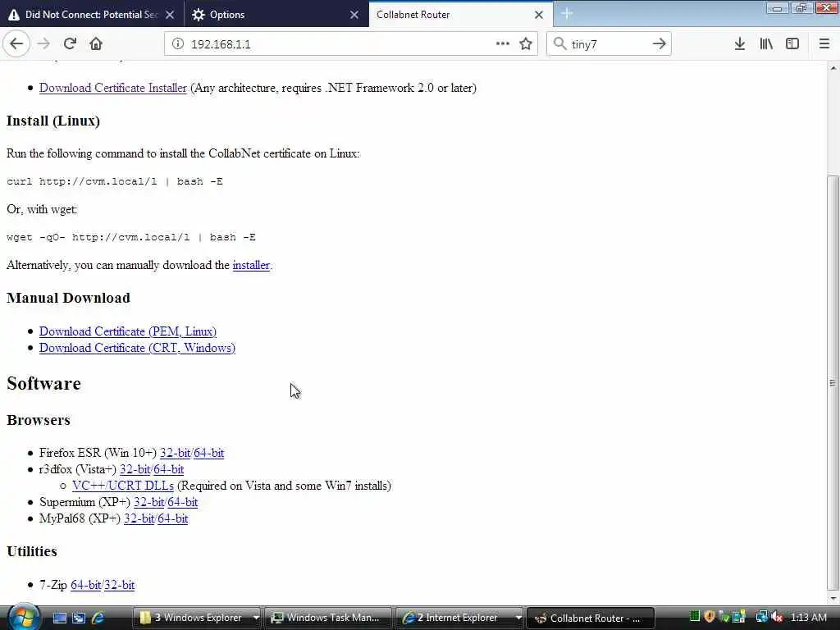Close the Collabnet Router tab

pos(539,15)
